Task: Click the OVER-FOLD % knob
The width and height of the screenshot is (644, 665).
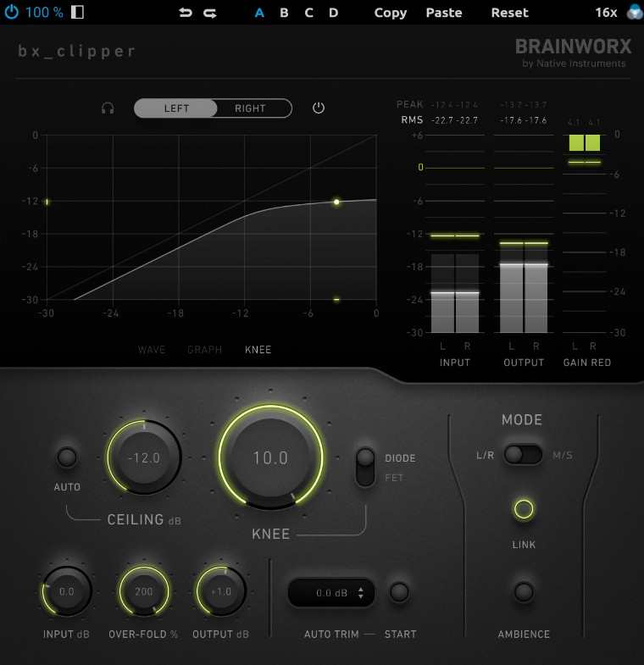Action: [x=144, y=591]
